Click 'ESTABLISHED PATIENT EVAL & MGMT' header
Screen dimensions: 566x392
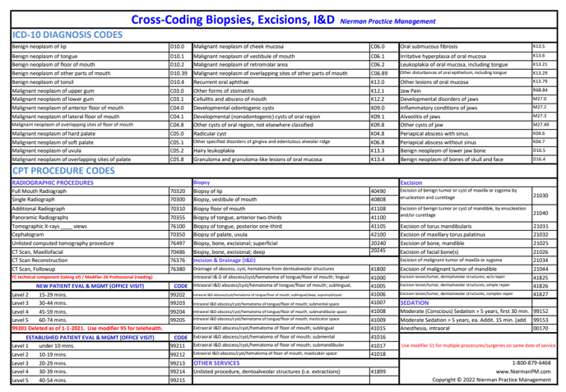click(x=90, y=338)
